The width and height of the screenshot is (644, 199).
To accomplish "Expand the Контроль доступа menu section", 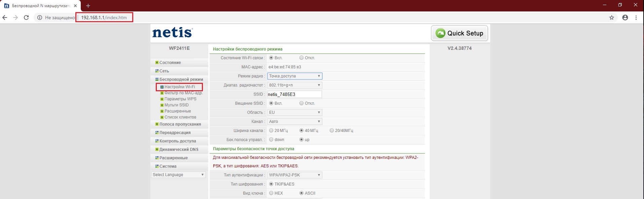I will click(178, 141).
